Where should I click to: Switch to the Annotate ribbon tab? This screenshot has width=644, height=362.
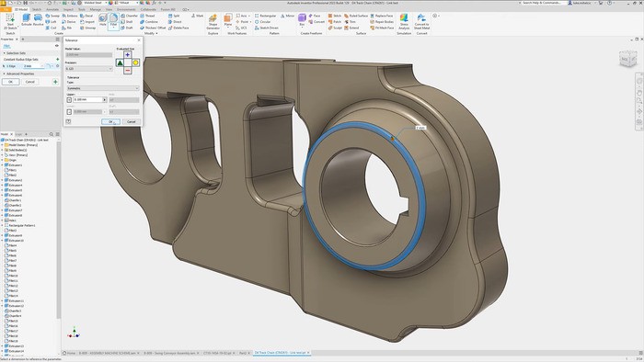52,9
